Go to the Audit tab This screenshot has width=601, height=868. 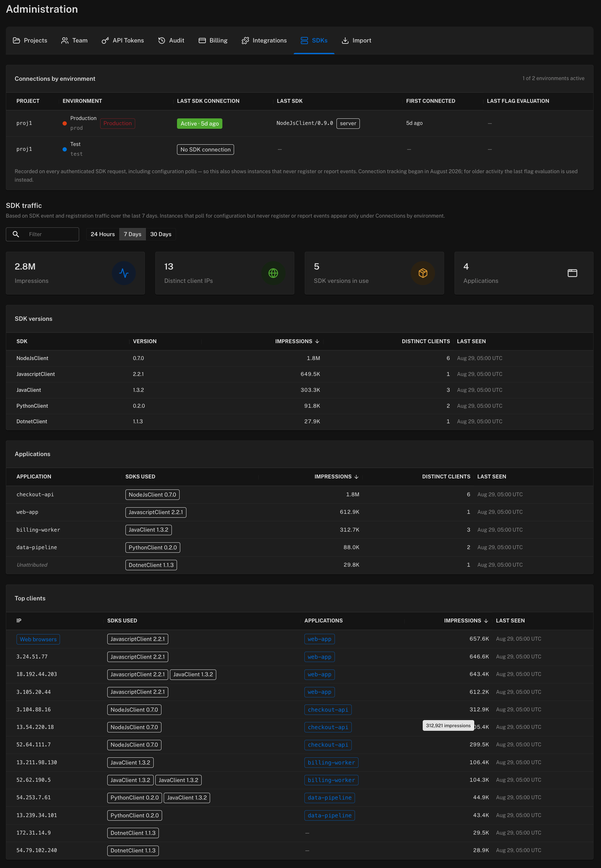(x=171, y=40)
